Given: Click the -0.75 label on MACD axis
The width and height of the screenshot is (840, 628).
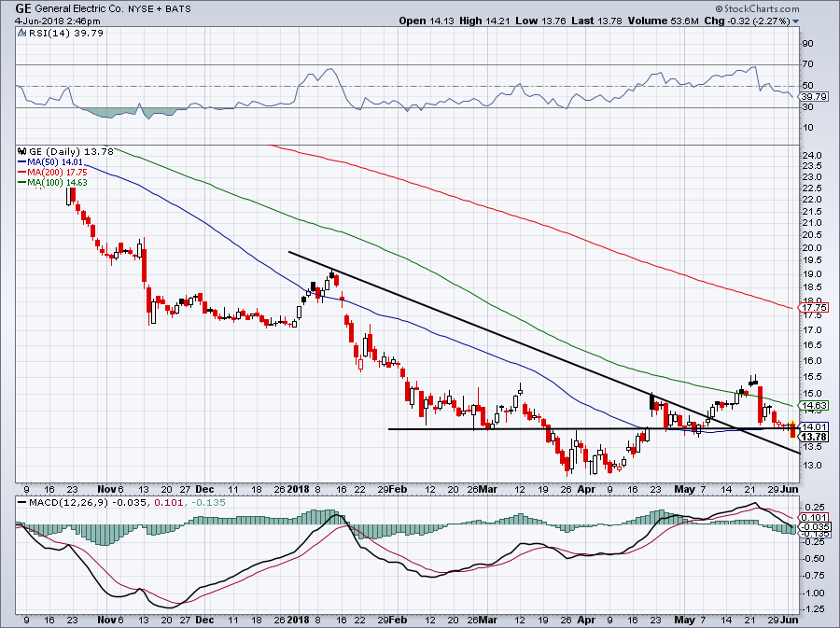Looking at the screenshot, I should [x=812, y=576].
